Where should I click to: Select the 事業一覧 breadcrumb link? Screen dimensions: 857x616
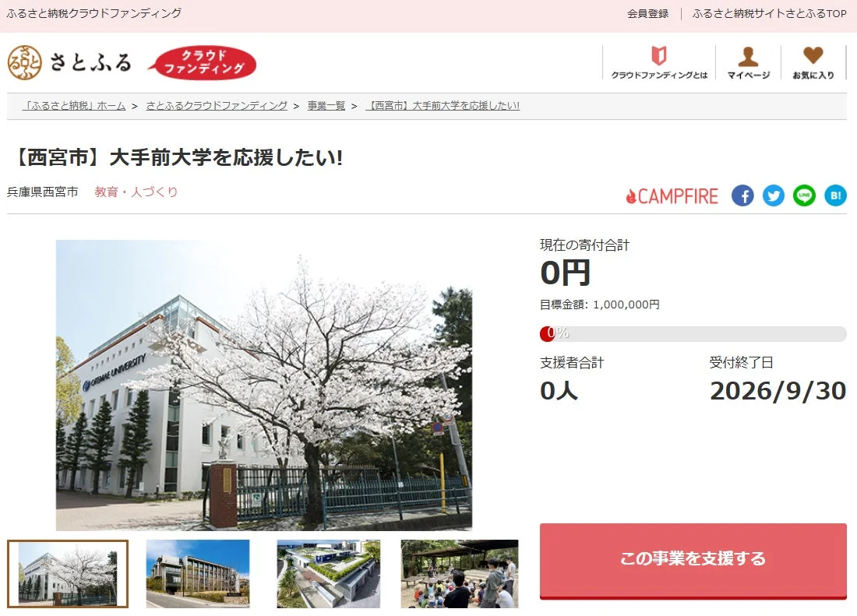(x=326, y=105)
